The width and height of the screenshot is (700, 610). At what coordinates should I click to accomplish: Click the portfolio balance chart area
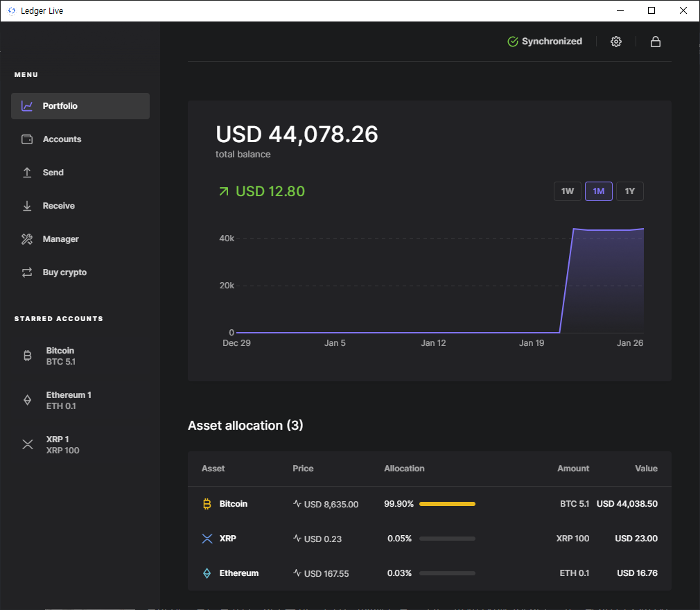coord(439,281)
